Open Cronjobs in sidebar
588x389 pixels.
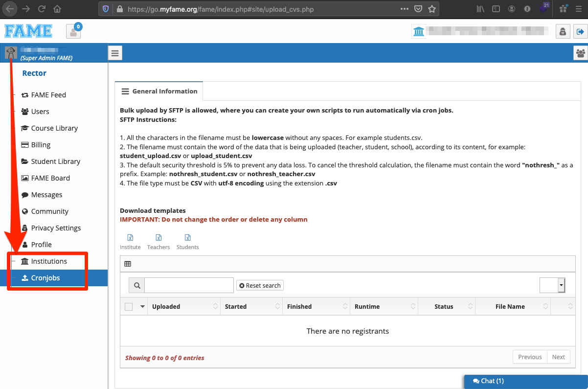(54, 278)
